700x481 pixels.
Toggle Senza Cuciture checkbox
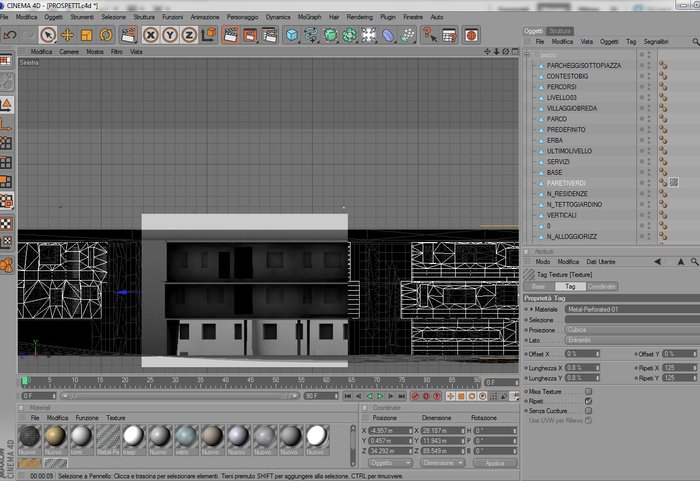point(588,410)
